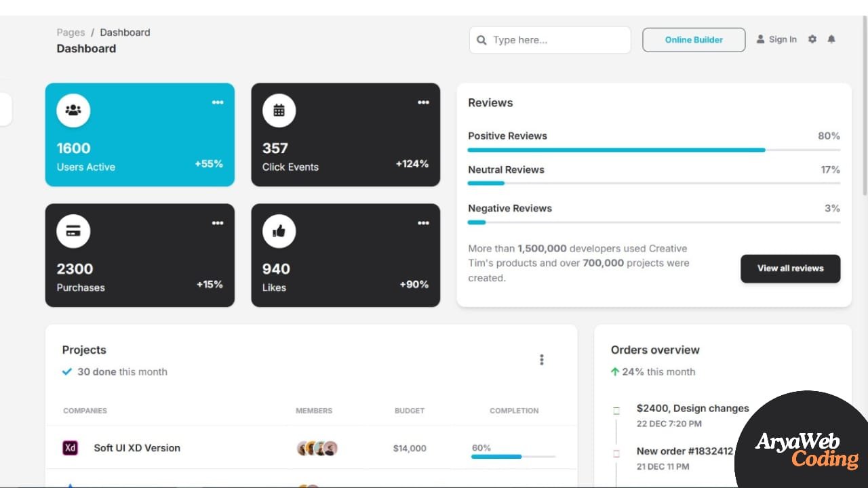Click the Online Builder button
868x488 pixels.
[694, 40]
